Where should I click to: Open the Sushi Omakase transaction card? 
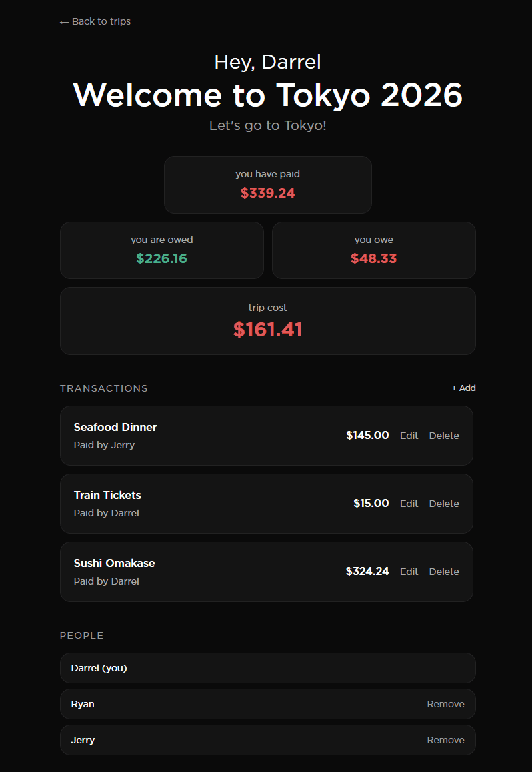(x=266, y=572)
